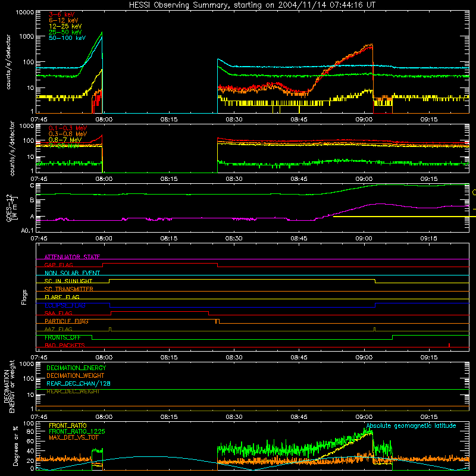The width and height of the screenshot is (476, 476).
Task: Click the FRONT_RATIO_1225 legend label
Action: pos(77,431)
